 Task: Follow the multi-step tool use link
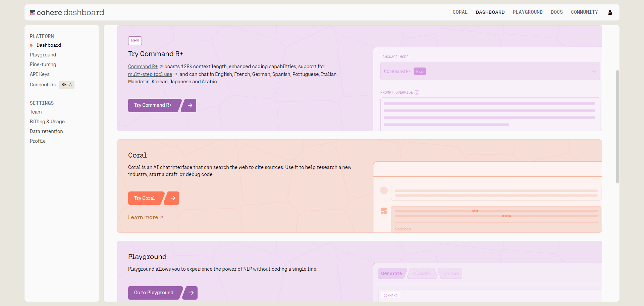click(x=150, y=74)
